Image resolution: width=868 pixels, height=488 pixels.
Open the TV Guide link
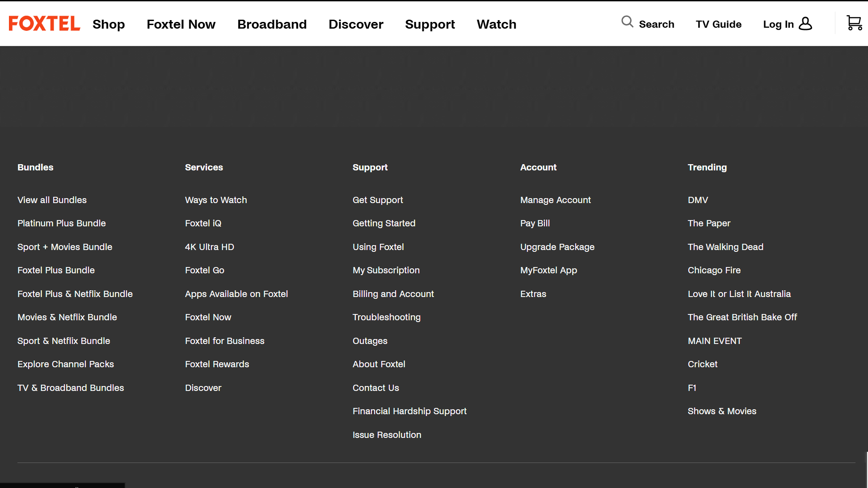click(x=718, y=24)
